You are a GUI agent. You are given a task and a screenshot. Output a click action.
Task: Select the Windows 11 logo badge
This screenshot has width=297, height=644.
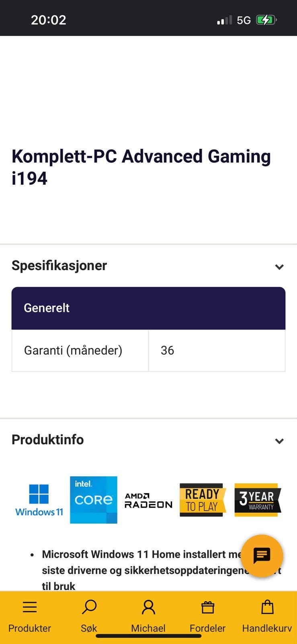pyautogui.click(x=39, y=500)
